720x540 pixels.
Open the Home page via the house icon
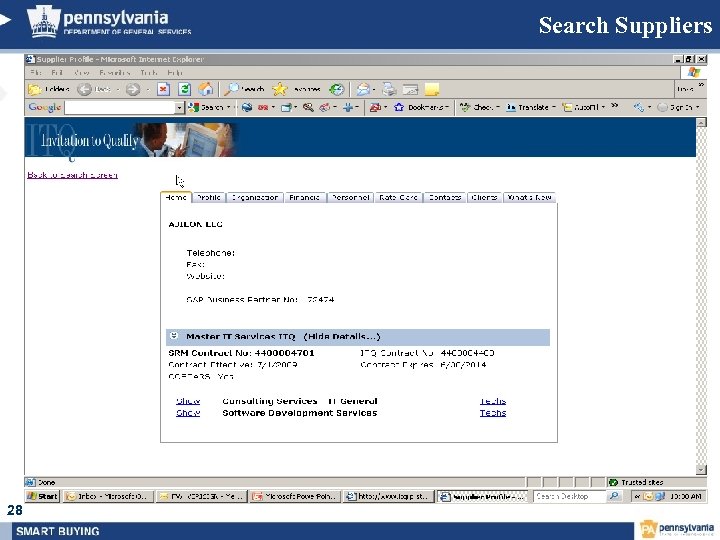205,89
